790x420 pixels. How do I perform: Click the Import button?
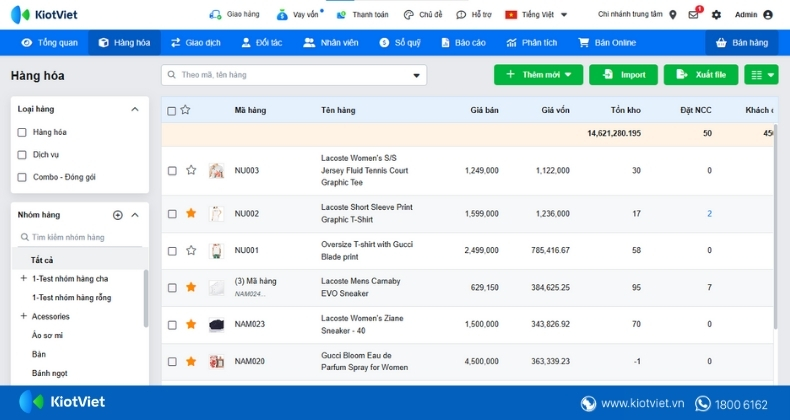[x=623, y=75]
